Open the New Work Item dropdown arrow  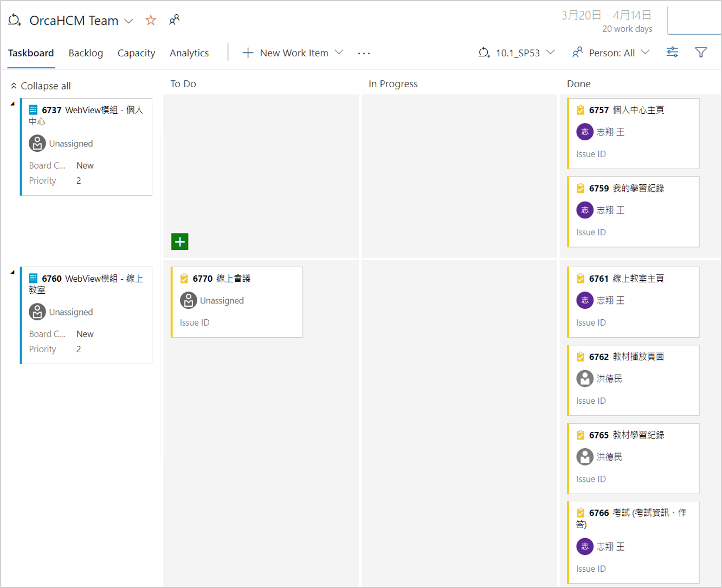[x=339, y=53]
